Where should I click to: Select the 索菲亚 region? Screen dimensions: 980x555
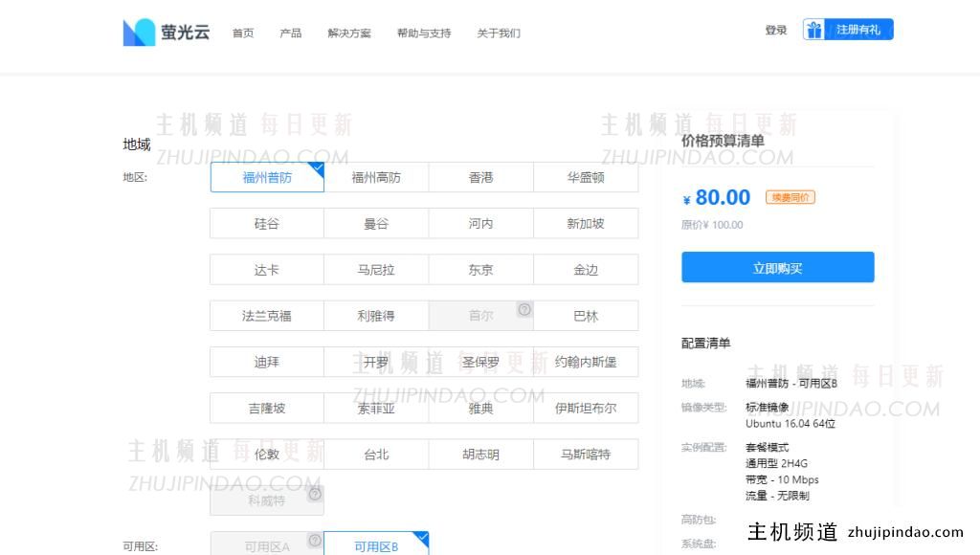coord(376,409)
